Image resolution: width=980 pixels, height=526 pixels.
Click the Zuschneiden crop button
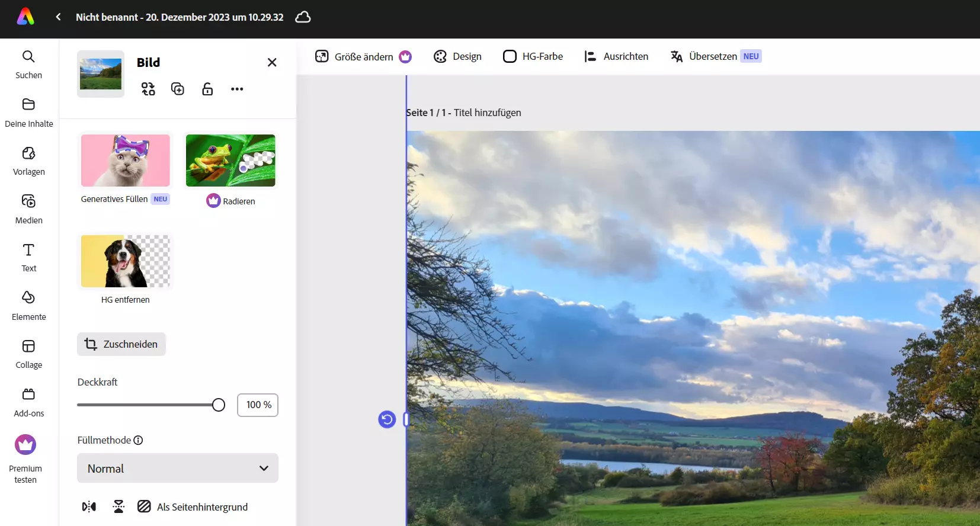pos(121,344)
